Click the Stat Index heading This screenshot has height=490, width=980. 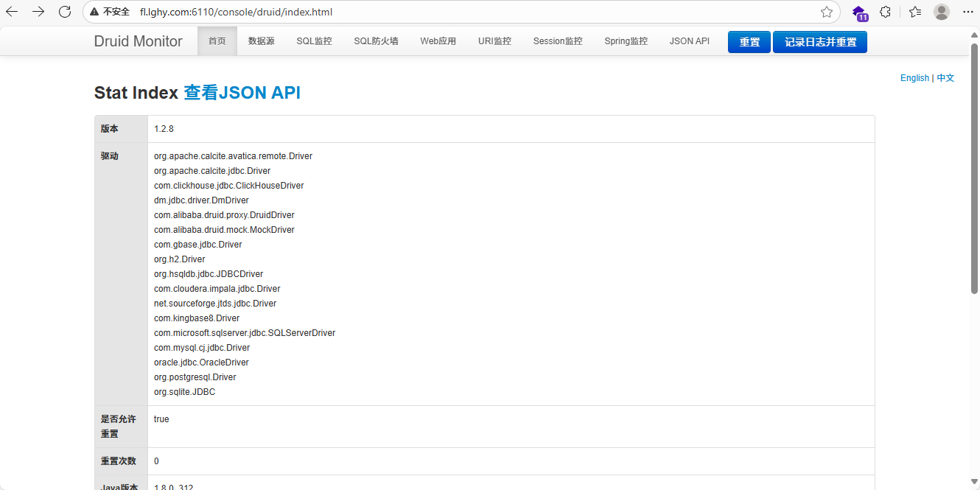click(136, 93)
